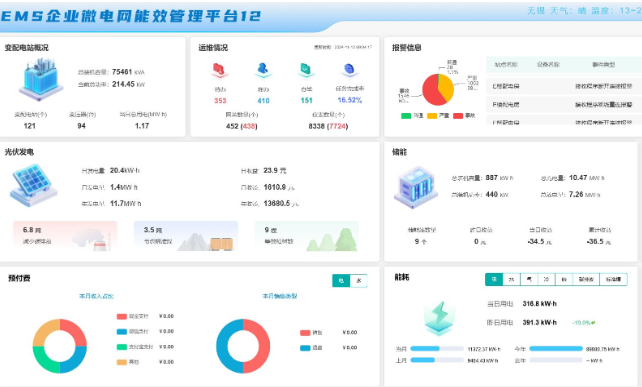Click the alarm pie chart
Image resolution: width=642 pixels, height=387 pixels.
coord(438,89)
